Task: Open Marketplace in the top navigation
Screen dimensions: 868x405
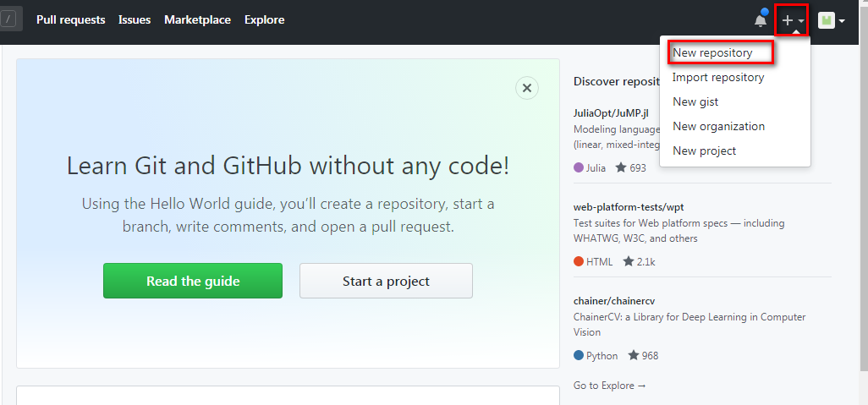Action: (x=198, y=20)
